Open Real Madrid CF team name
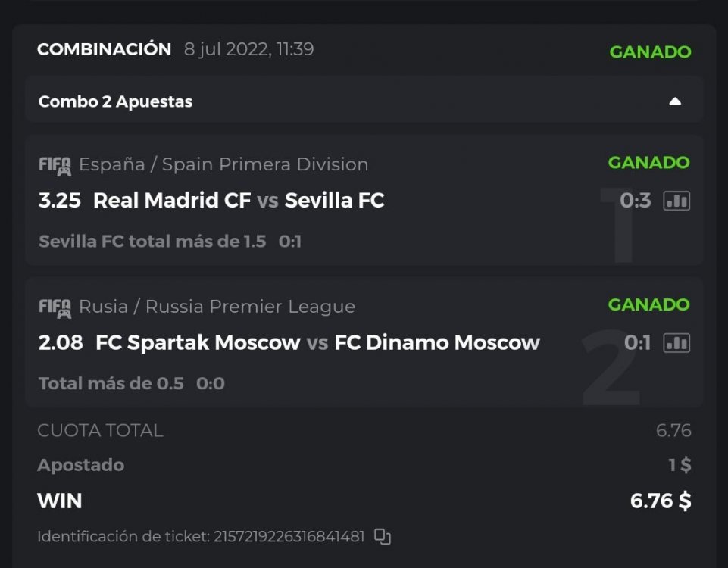The image size is (728, 568). tap(172, 201)
